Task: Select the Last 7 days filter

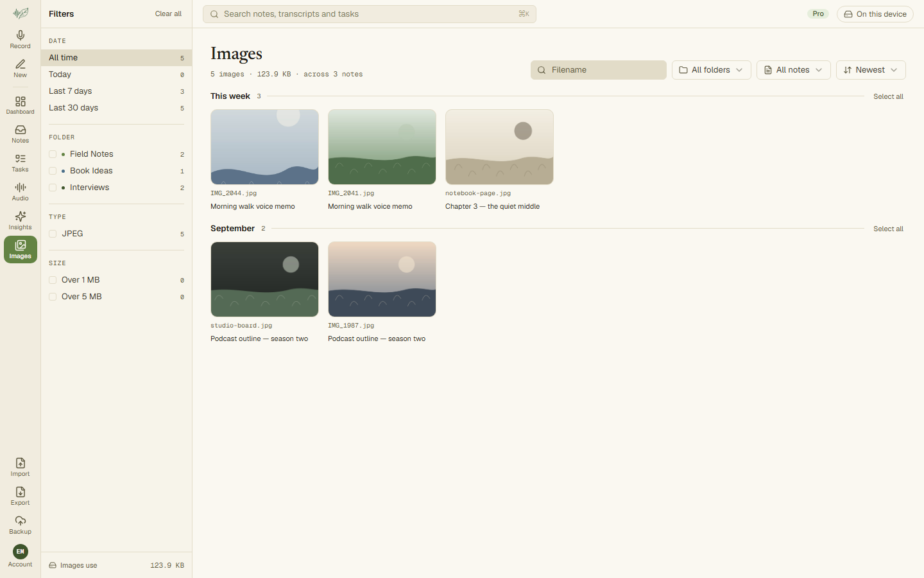Action: [x=116, y=91]
